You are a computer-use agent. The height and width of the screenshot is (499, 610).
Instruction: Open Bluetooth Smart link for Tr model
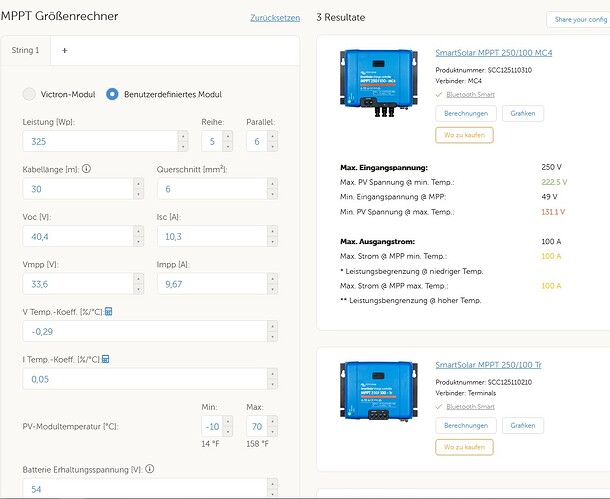point(470,406)
